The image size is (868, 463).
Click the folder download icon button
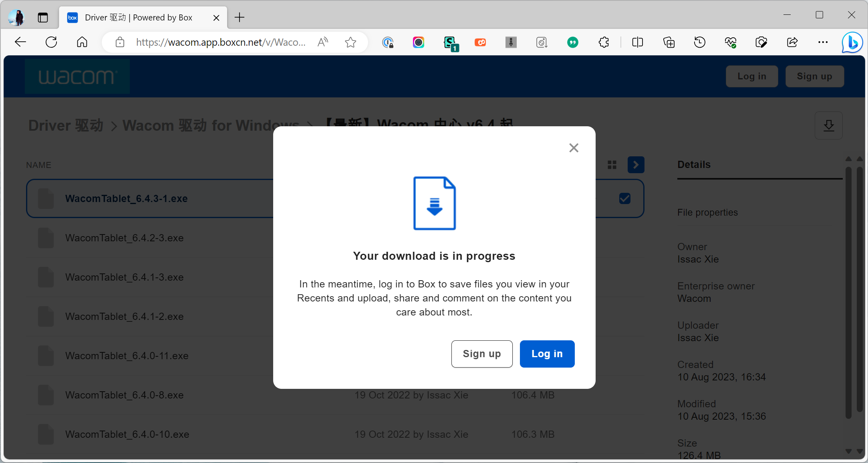pyautogui.click(x=828, y=125)
